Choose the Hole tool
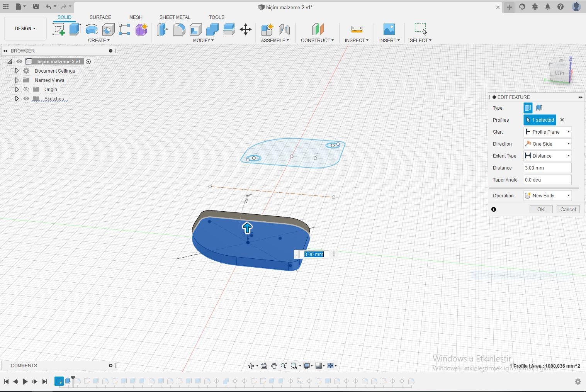586x392 pixels. point(108,29)
